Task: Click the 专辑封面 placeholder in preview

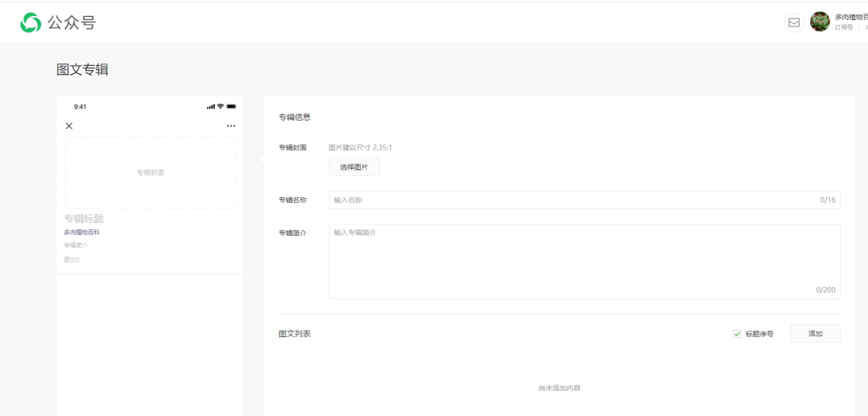Action: pyautogui.click(x=150, y=172)
